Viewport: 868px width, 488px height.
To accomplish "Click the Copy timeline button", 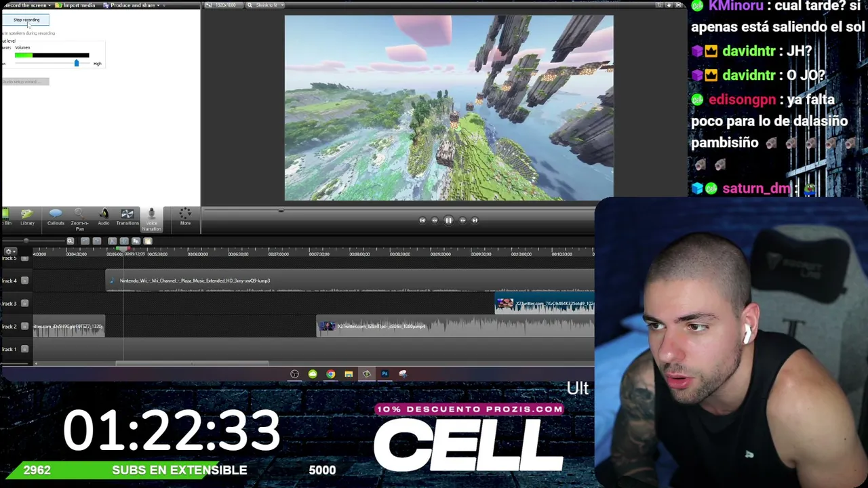I will (136, 241).
